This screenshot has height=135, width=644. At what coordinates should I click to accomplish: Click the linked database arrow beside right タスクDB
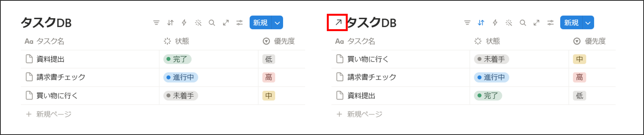[338, 22]
